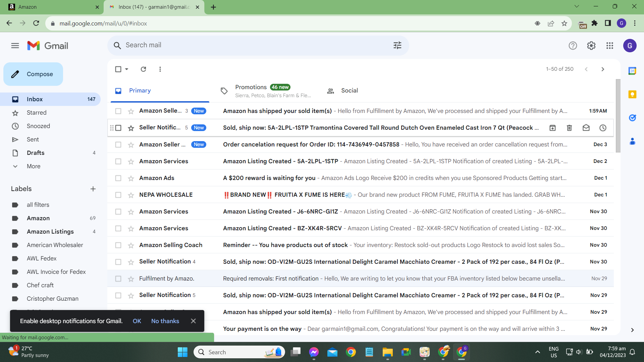
Task: Decline notifications with No thanks
Action: (165, 321)
